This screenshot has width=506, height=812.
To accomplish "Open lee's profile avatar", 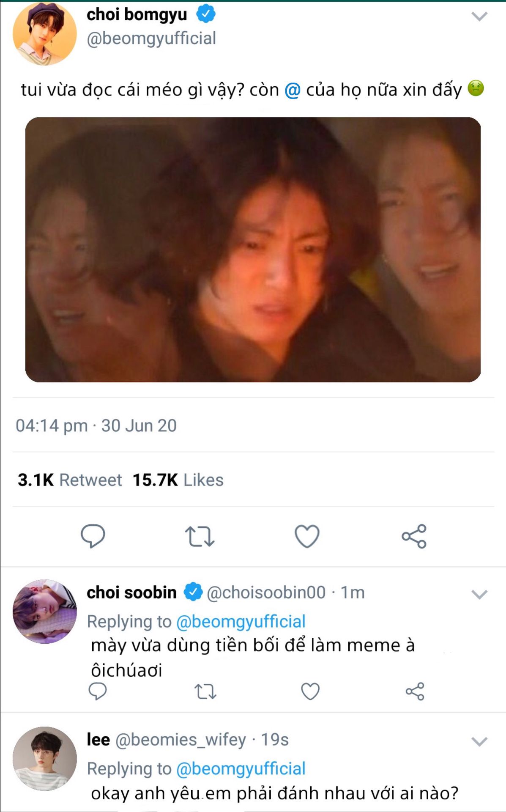I will [x=45, y=759].
